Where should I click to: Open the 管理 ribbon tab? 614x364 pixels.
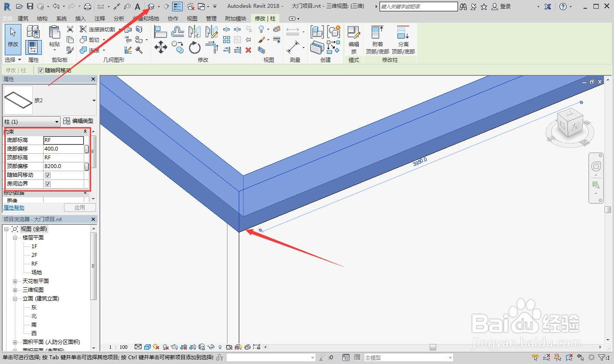click(211, 19)
